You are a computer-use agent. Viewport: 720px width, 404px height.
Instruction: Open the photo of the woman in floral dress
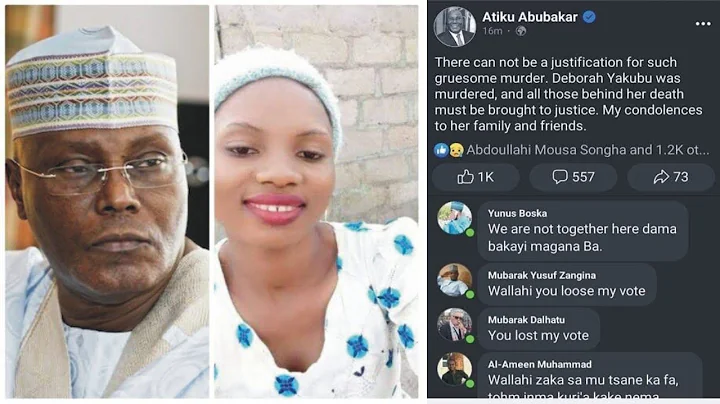point(315,202)
